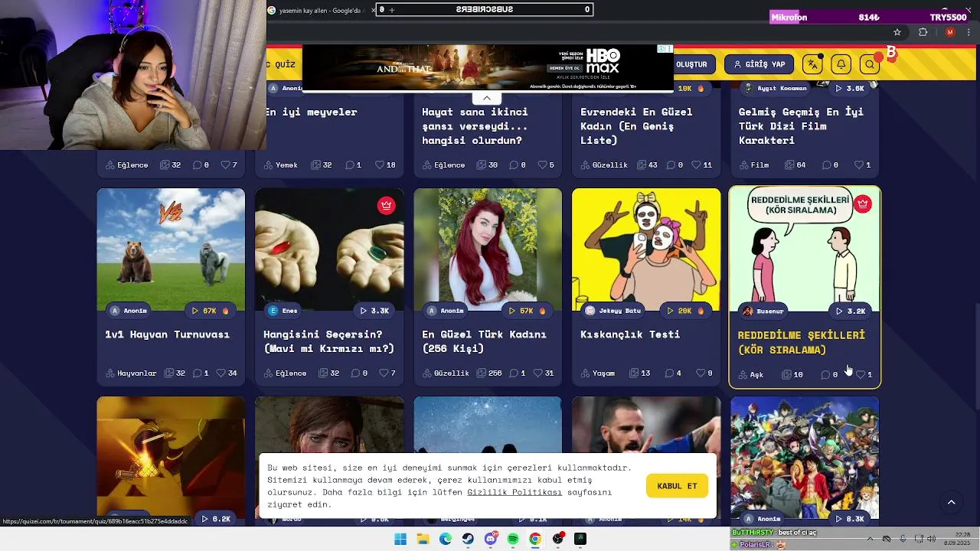The height and width of the screenshot is (551, 980).
Task: Click the OLUŞTUR button
Action: tap(691, 64)
